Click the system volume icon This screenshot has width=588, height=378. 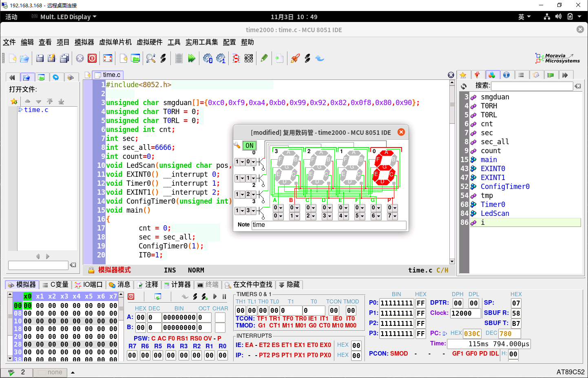[x=558, y=17]
